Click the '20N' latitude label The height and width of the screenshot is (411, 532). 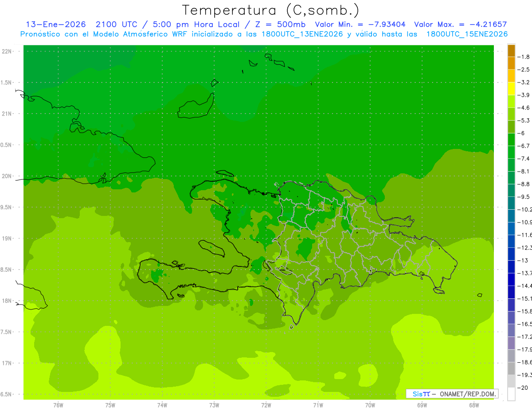point(8,176)
